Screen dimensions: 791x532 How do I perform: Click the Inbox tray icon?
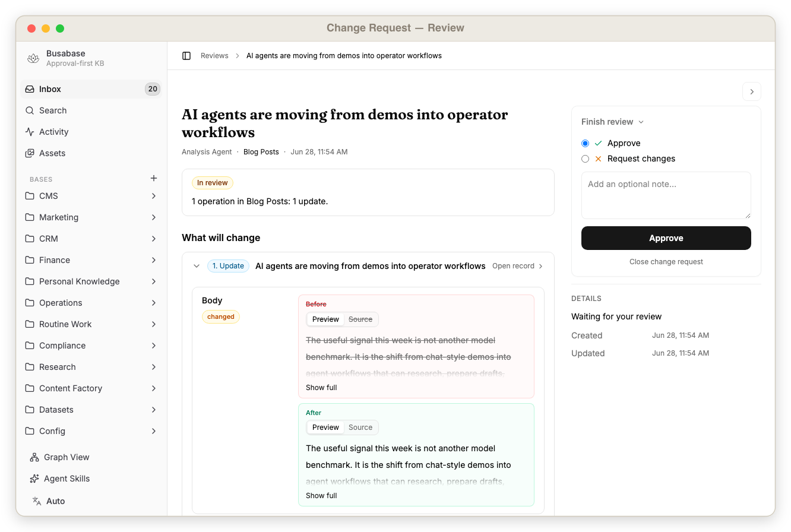[x=30, y=89]
